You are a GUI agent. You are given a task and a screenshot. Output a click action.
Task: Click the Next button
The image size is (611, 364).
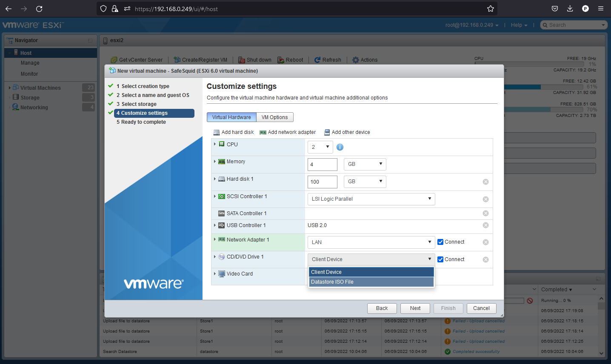(415, 308)
